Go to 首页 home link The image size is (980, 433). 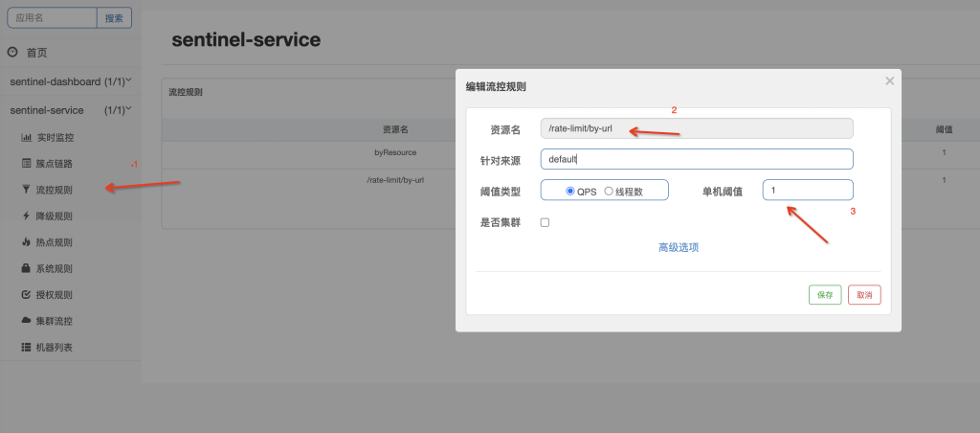[36, 54]
